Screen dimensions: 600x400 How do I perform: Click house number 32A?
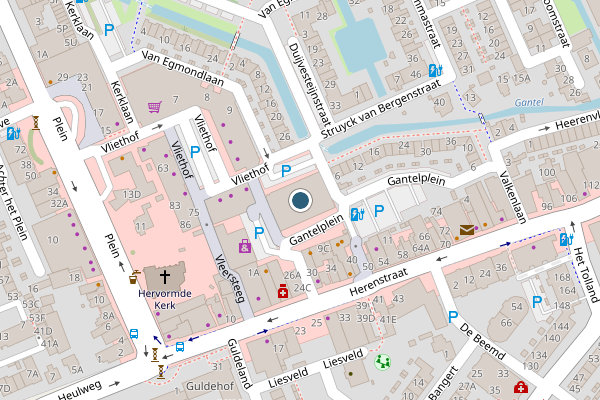(59, 204)
